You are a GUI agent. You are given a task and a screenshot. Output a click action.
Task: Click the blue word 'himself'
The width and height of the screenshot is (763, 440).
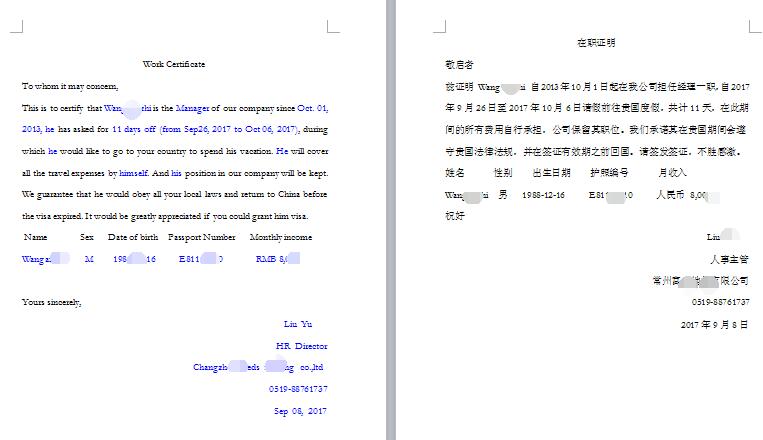click(133, 173)
